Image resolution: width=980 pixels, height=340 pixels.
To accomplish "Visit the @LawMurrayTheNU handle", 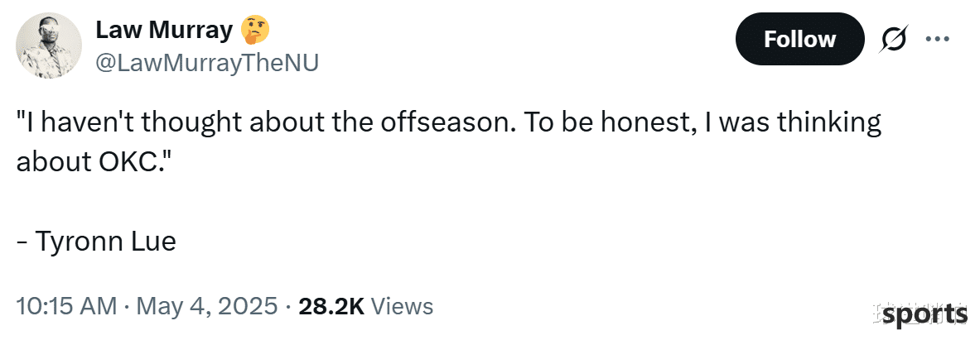I will pyautogui.click(x=207, y=62).
